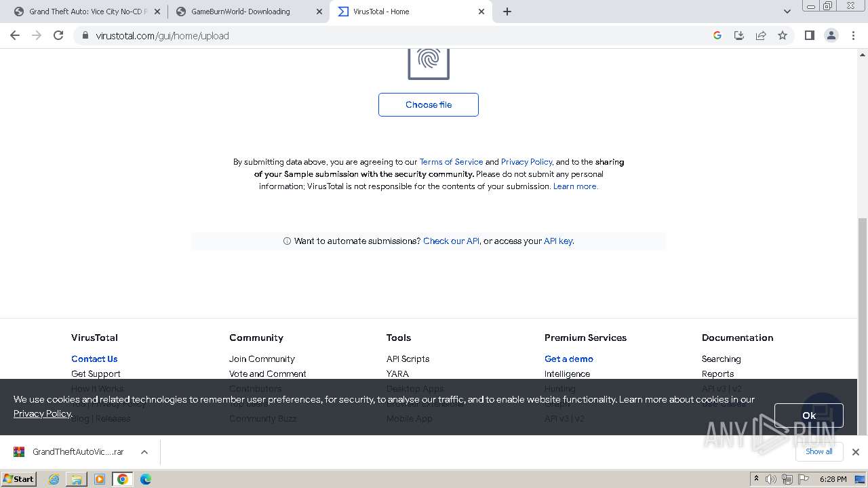Click Show all downloads
This screenshot has width=868, height=488.
818,451
